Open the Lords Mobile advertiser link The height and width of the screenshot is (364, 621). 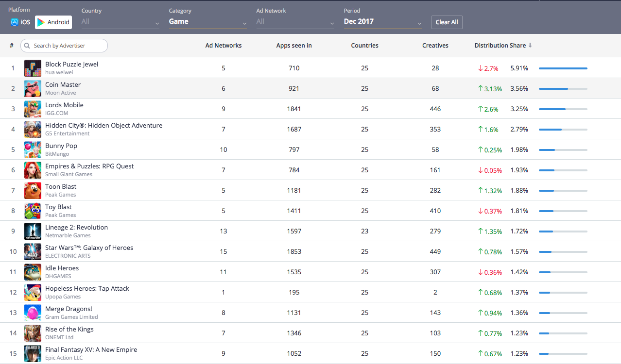(x=64, y=105)
